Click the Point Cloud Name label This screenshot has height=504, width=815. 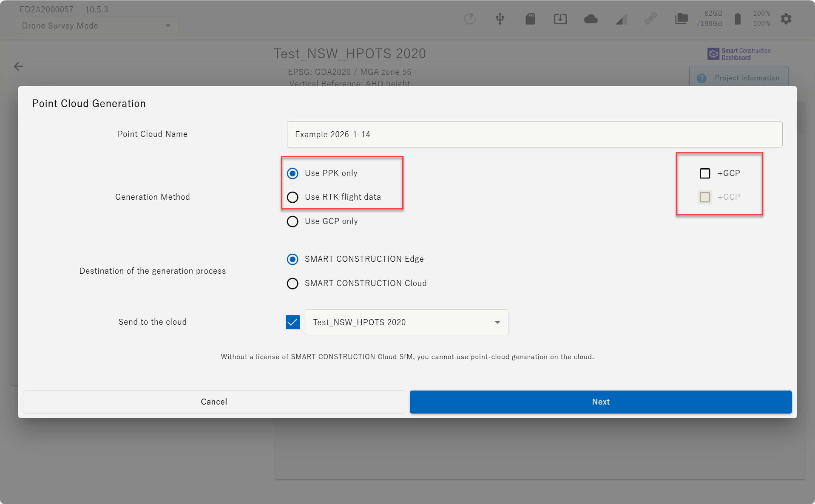[153, 134]
